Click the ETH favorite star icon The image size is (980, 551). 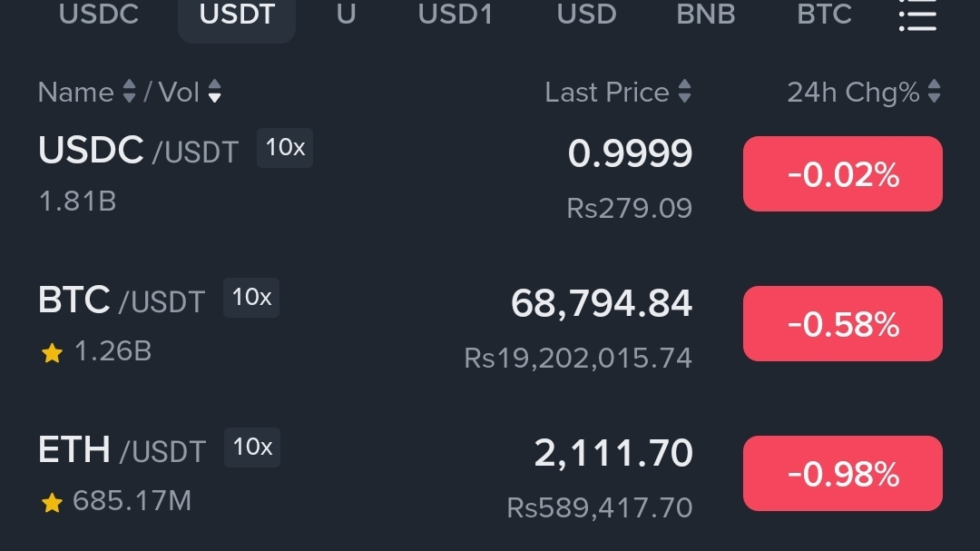(x=52, y=503)
